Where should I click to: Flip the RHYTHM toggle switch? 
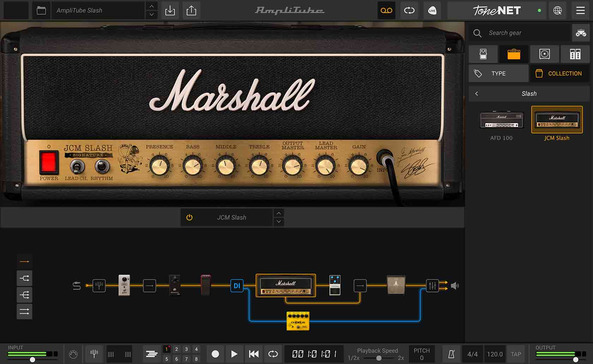click(102, 166)
